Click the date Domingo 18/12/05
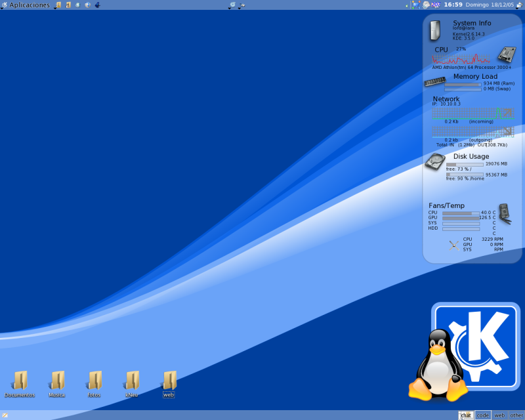Viewport: 525px width, 420px height. [x=489, y=5]
